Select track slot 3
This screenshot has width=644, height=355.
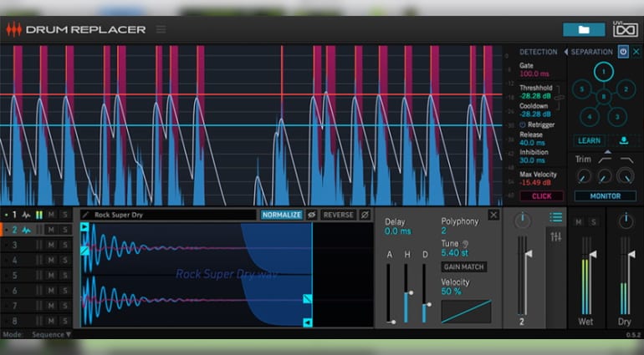click(x=15, y=245)
